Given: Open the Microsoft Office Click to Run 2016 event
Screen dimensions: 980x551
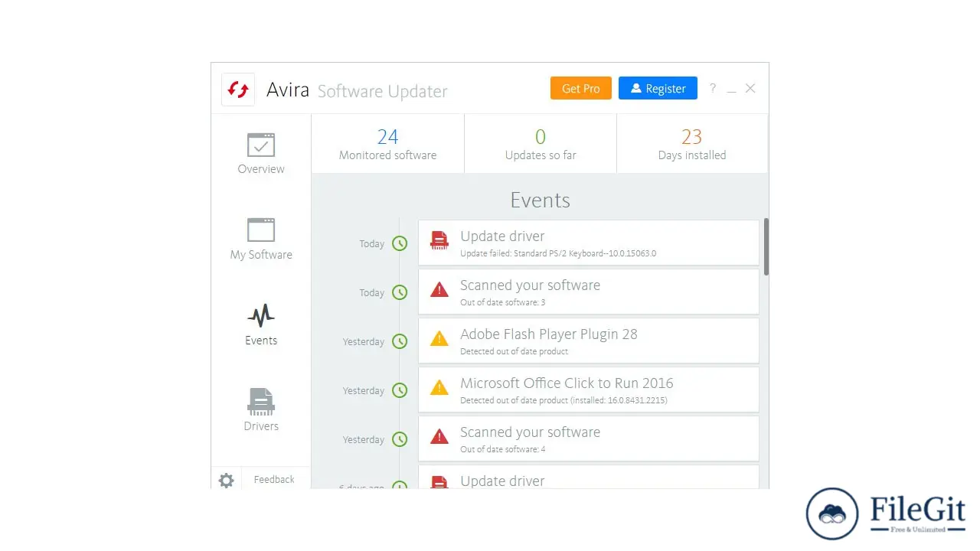Looking at the screenshot, I should (589, 390).
